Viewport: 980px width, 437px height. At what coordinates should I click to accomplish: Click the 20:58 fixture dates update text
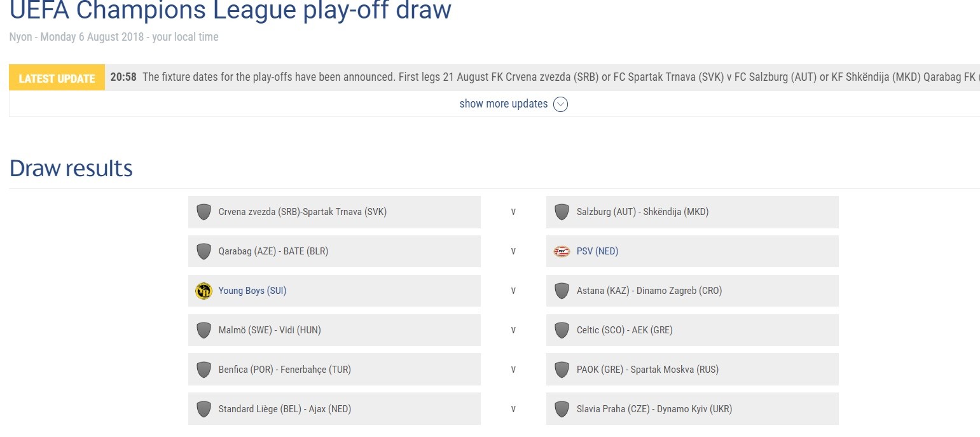click(x=545, y=77)
